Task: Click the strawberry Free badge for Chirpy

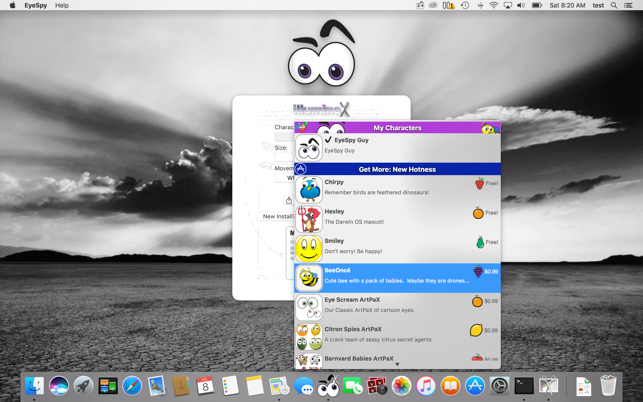Action: (x=486, y=183)
